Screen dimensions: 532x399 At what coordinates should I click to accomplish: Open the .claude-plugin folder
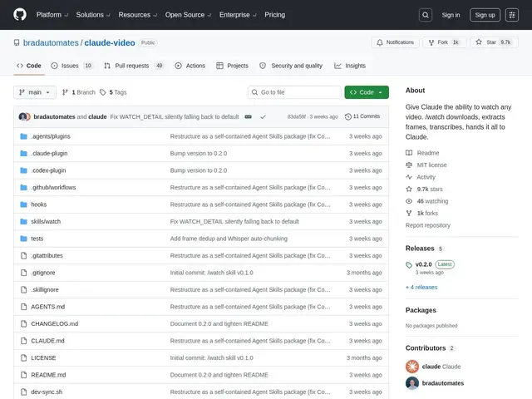49,153
